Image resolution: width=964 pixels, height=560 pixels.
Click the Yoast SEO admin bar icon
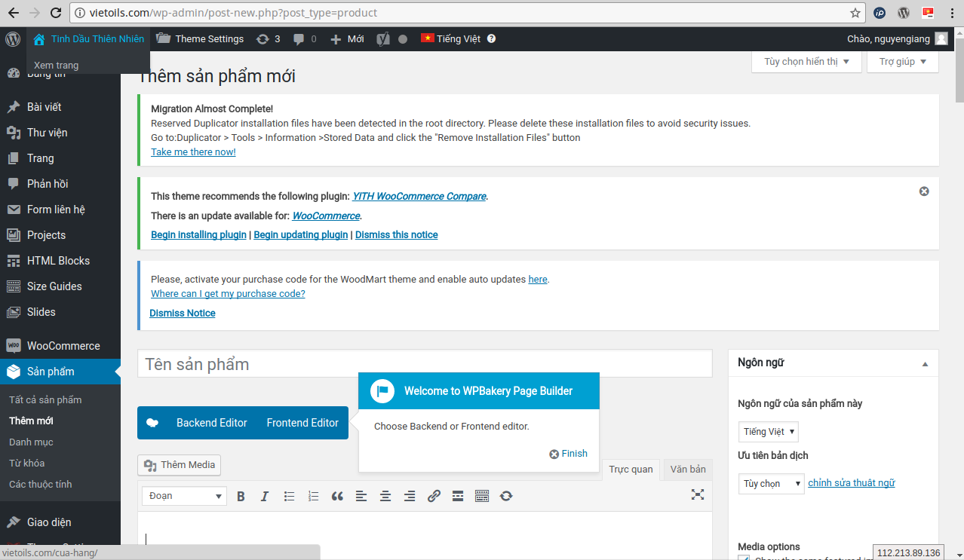(x=383, y=38)
